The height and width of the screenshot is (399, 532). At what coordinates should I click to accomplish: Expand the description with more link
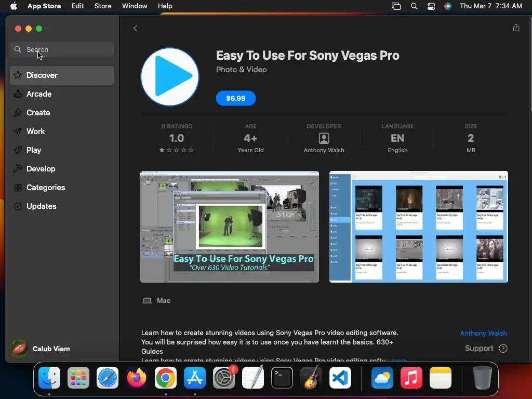(x=400, y=360)
